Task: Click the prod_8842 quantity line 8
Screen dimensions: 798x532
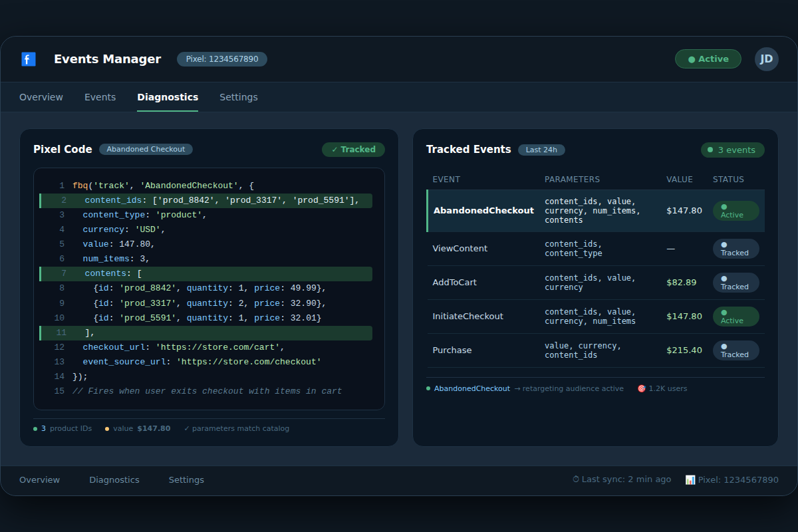Action: pyautogui.click(x=205, y=289)
